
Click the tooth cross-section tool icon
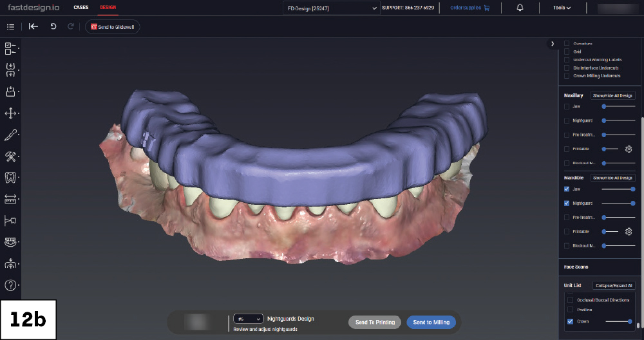tap(10, 220)
